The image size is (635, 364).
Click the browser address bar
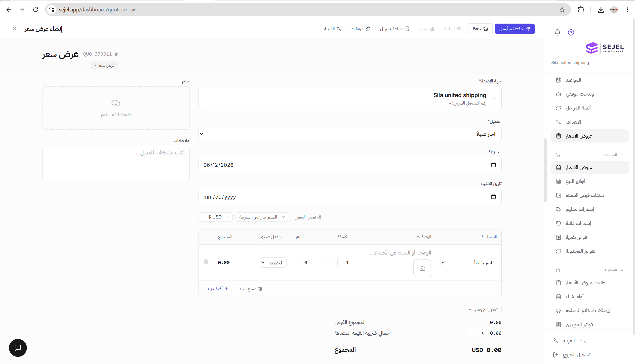point(308,9)
